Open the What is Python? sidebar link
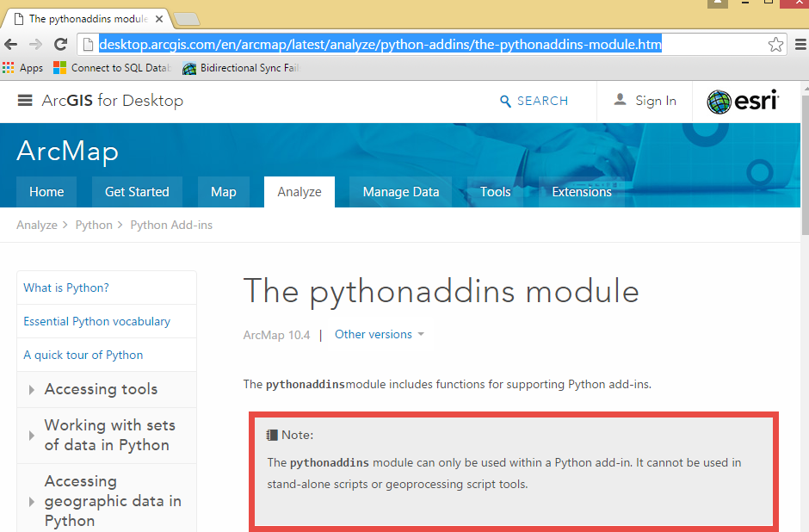This screenshot has height=532, width=809. coord(66,288)
